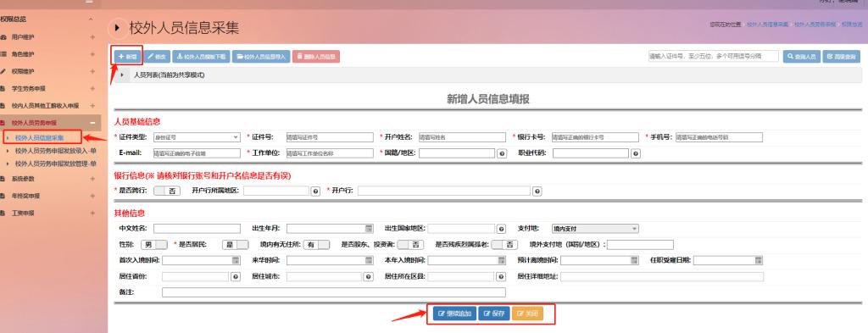The image size is (868, 333).
Task: Click the 保存 save button
Action: pos(494,314)
